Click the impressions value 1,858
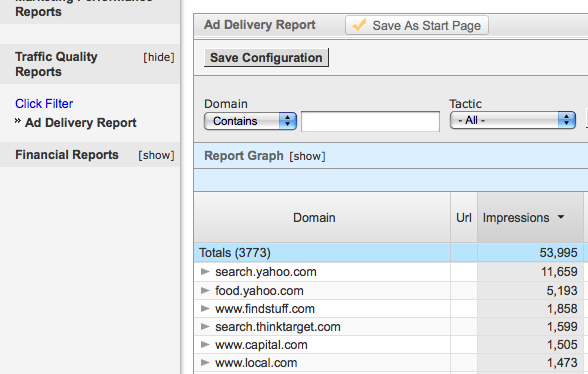Viewport: 588px width, 374px height. 562,309
